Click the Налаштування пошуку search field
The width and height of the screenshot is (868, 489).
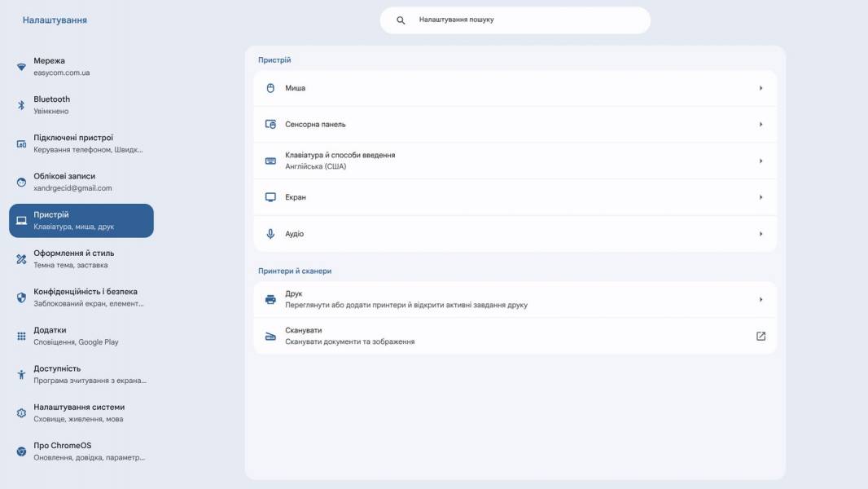coord(515,20)
